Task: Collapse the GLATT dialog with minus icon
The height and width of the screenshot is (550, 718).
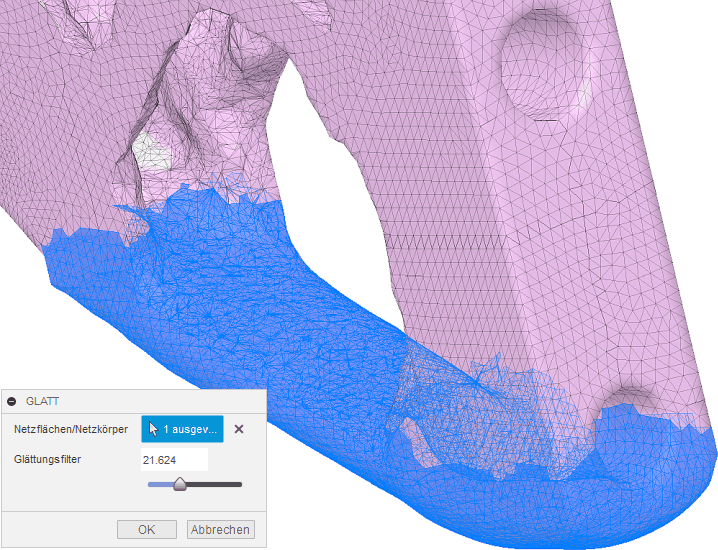Action: [12, 401]
